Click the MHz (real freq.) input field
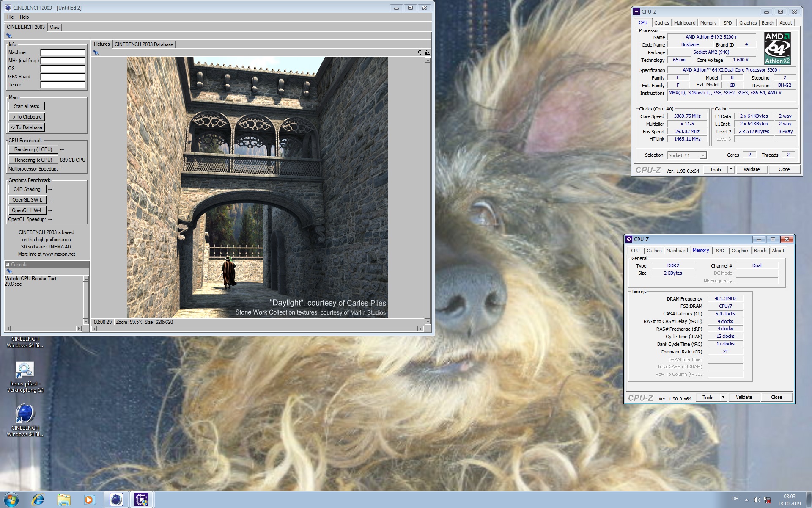This screenshot has height=508, width=812. click(63, 61)
